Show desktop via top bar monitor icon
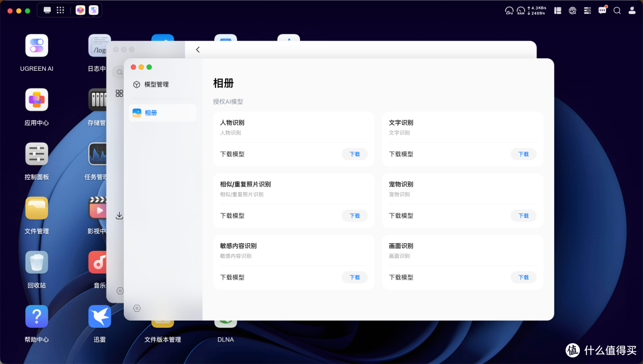This screenshot has height=364, width=643. 47,10
